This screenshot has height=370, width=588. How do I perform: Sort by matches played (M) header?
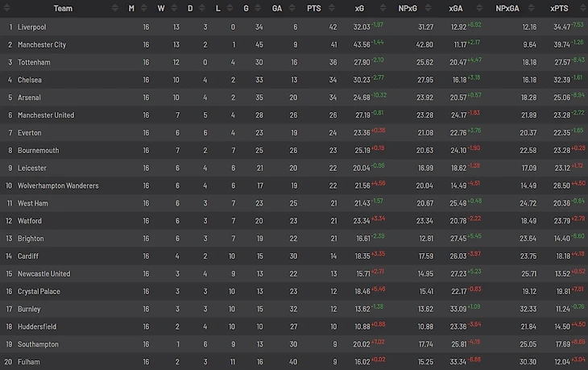pos(131,9)
